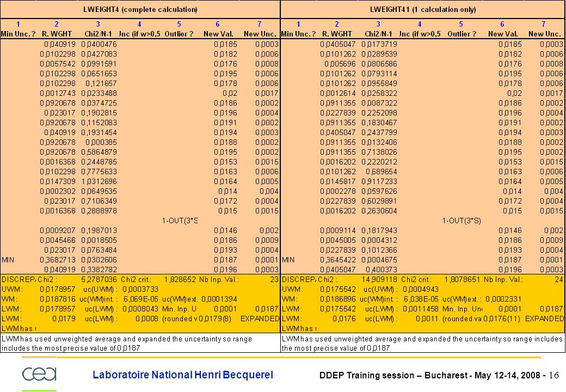Select cell value 0,3382782

(99, 269)
